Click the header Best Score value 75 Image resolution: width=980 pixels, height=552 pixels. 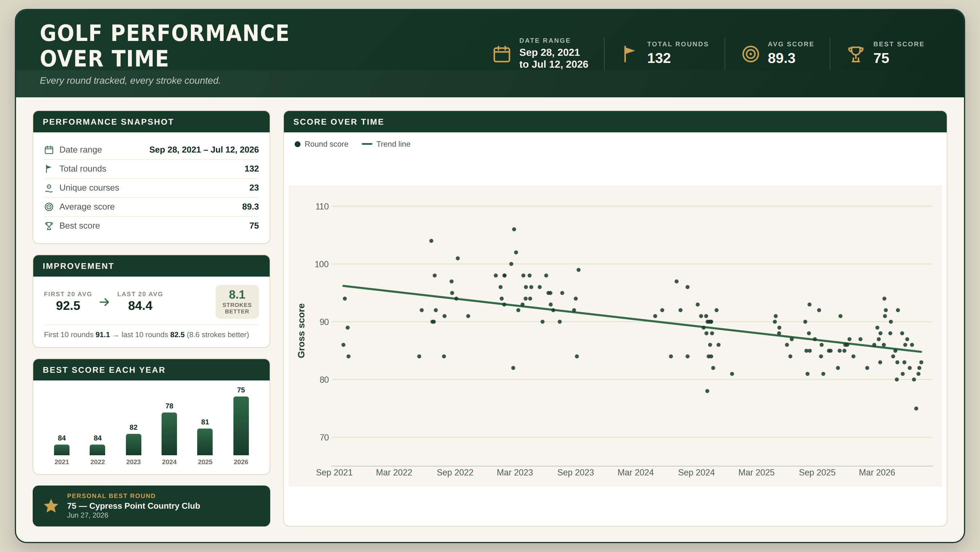click(x=881, y=58)
